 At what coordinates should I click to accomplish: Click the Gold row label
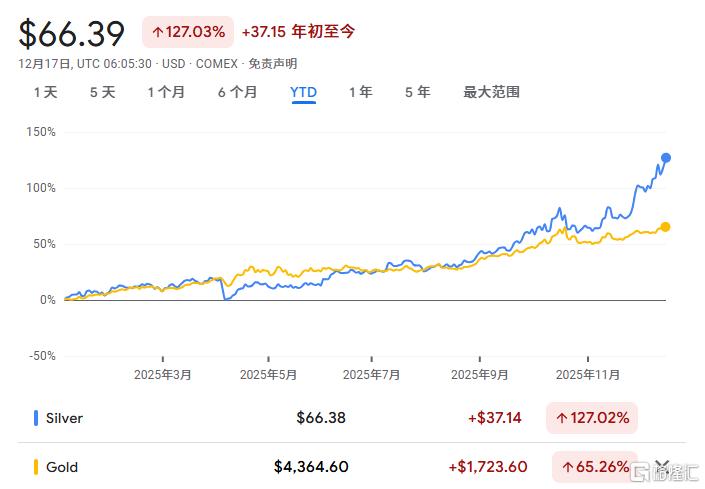click(x=62, y=467)
